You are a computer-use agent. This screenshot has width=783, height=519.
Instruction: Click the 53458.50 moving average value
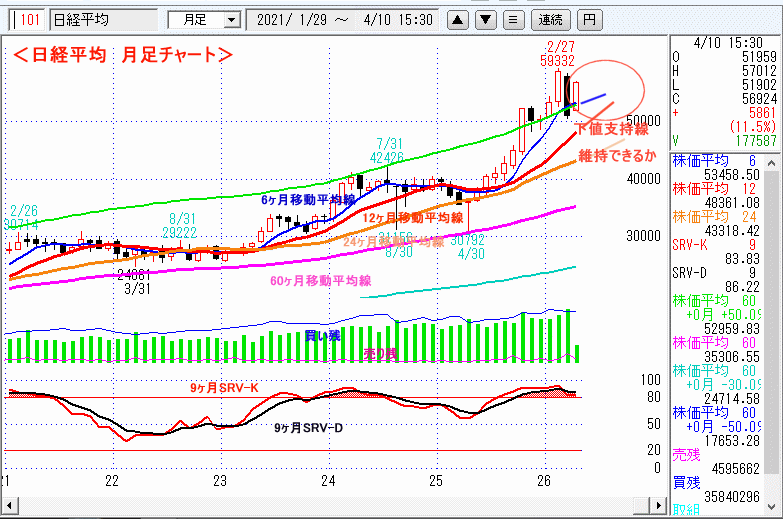tap(732, 175)
